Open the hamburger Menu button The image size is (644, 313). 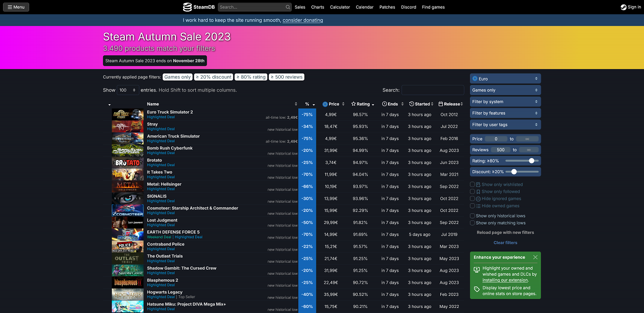point(16,7)
